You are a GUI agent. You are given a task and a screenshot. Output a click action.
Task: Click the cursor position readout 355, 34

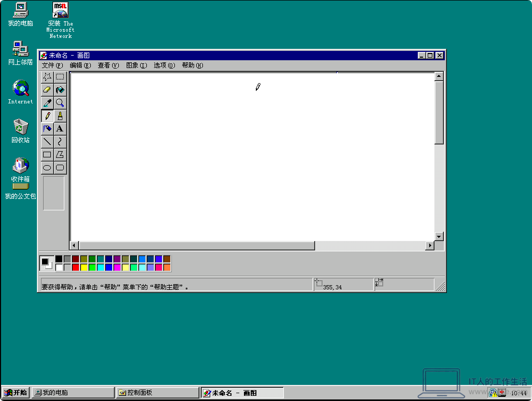332,287
